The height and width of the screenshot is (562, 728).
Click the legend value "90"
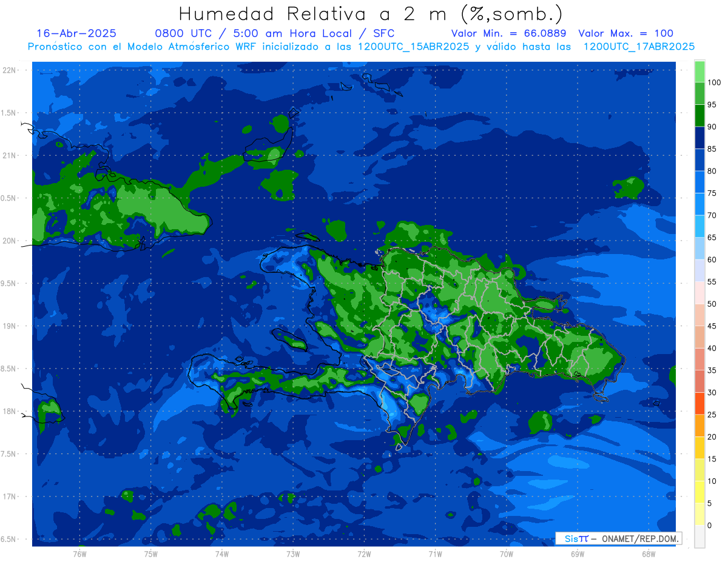click(x=712, y=127)
